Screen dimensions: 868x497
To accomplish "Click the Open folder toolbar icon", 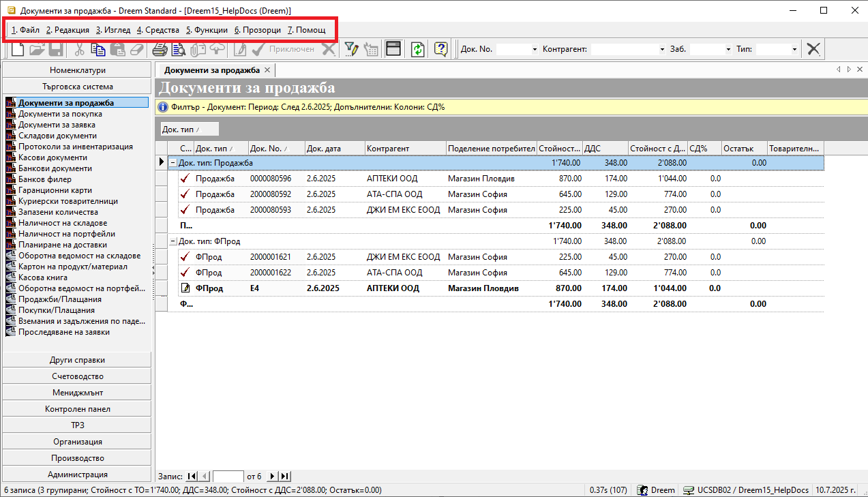I will pyautogui.click(x=37, y=49).
